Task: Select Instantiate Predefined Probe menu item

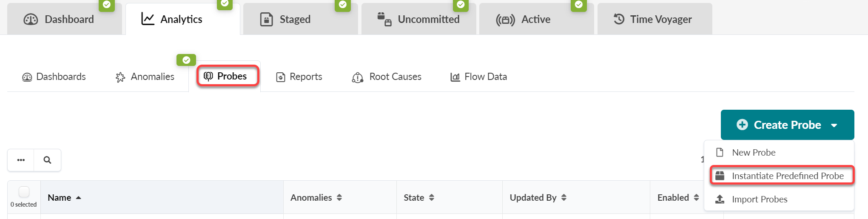Action: (x=787, y=176)
